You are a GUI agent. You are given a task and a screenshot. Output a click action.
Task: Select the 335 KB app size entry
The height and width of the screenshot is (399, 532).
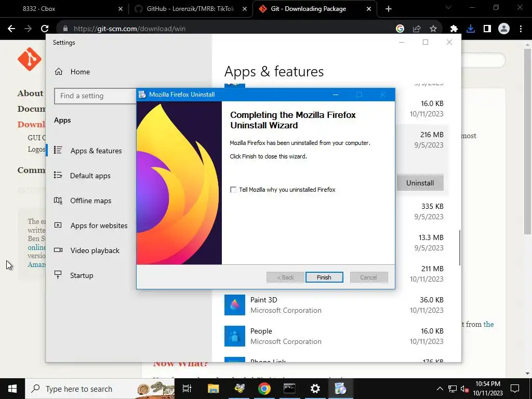[x=432, y=206]
